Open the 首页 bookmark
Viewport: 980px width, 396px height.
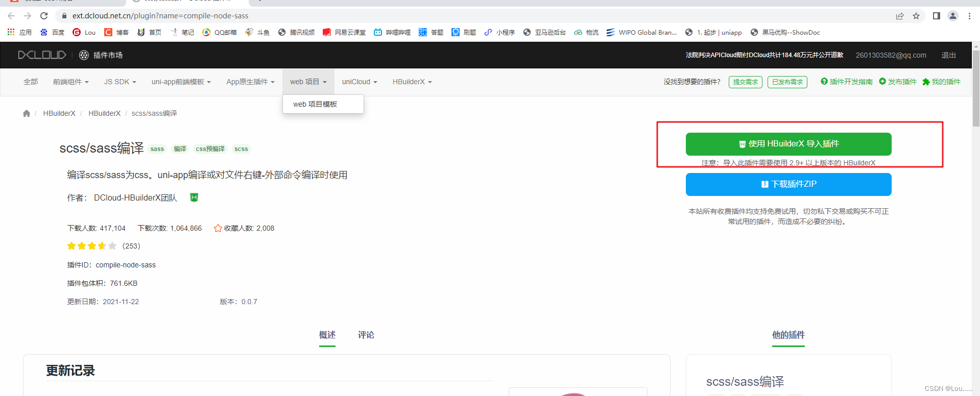[149, 32]
